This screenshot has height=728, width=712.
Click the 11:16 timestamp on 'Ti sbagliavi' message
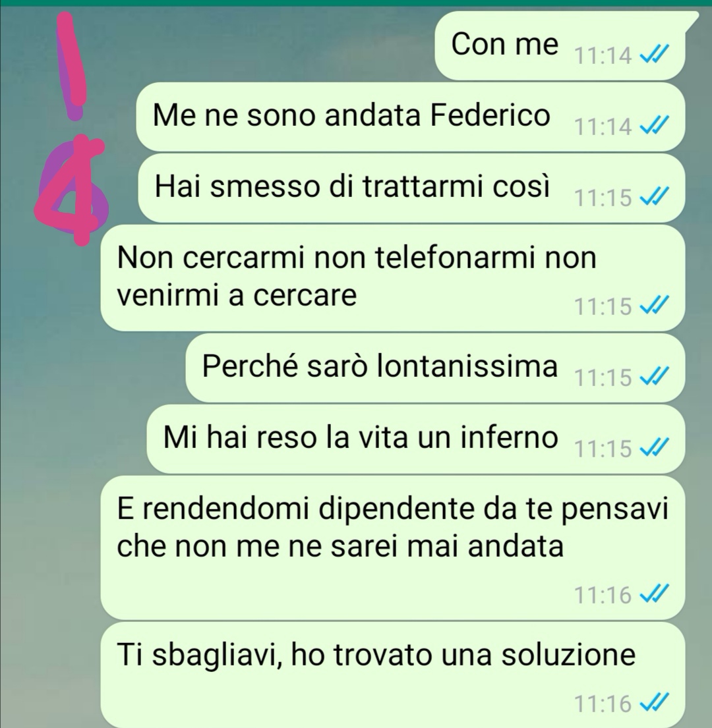(603, 704)
